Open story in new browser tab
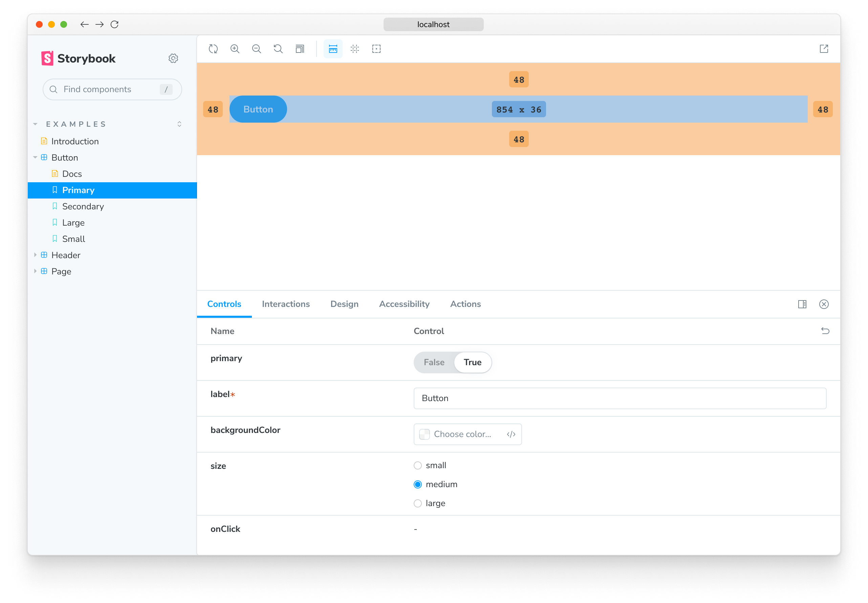 [x=824, y=49]
